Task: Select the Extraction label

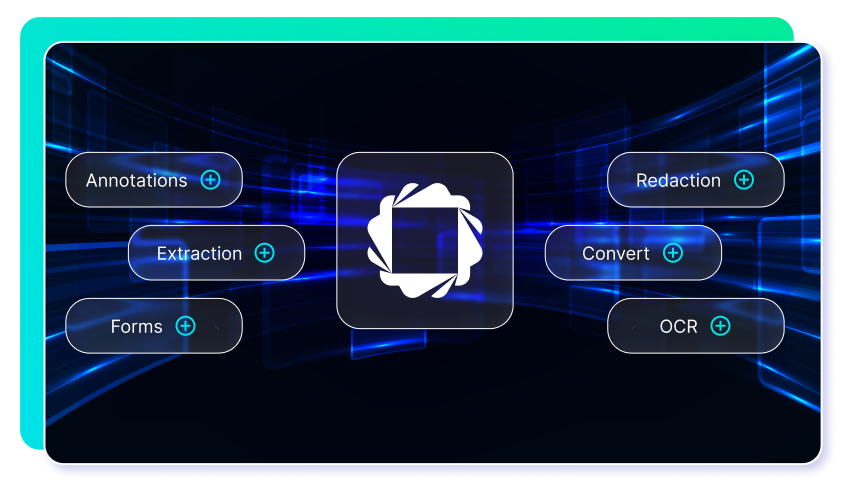Action: coord(199,253)
